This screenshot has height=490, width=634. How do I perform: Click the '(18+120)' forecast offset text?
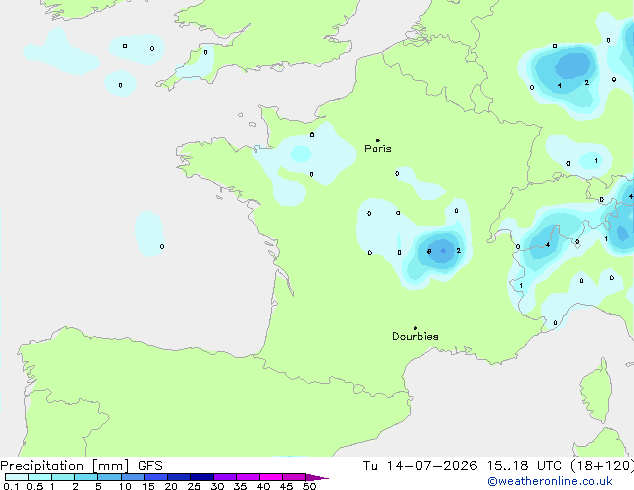[602, 466]
